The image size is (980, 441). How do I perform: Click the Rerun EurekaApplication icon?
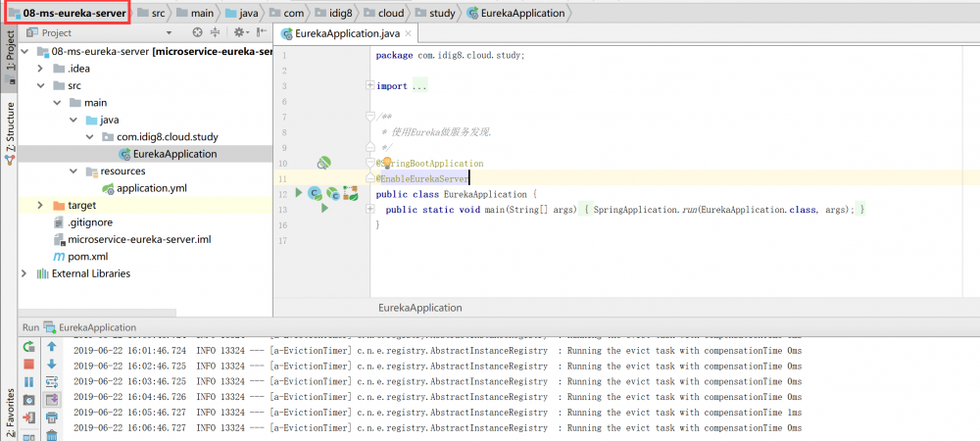[x=29, y=346]
